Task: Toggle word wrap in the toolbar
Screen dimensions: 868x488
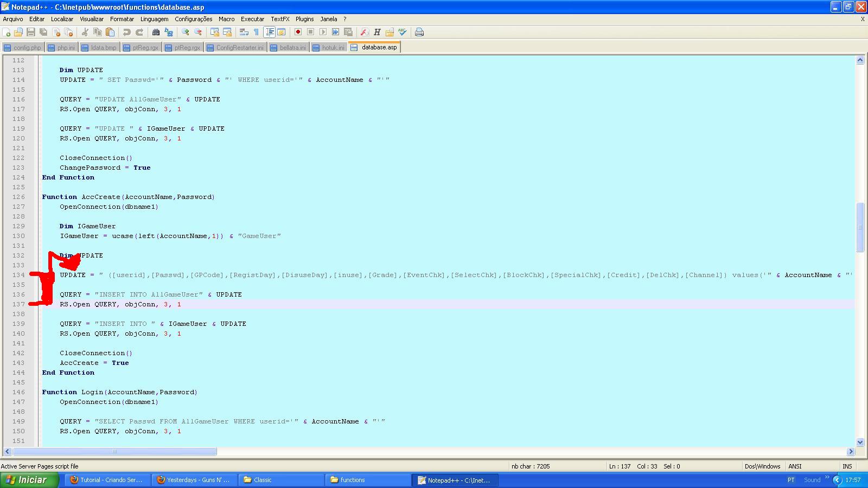Action: point(244,32)
